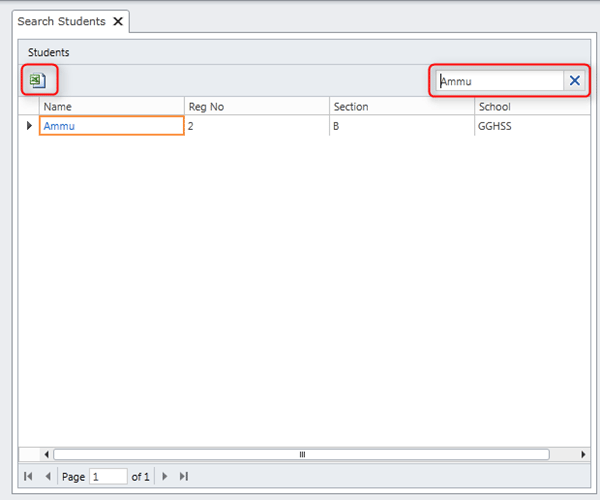Click the Students panel title
Image resolution: width=600 pixels, height=500 pixels.
(x=49, y=52)
